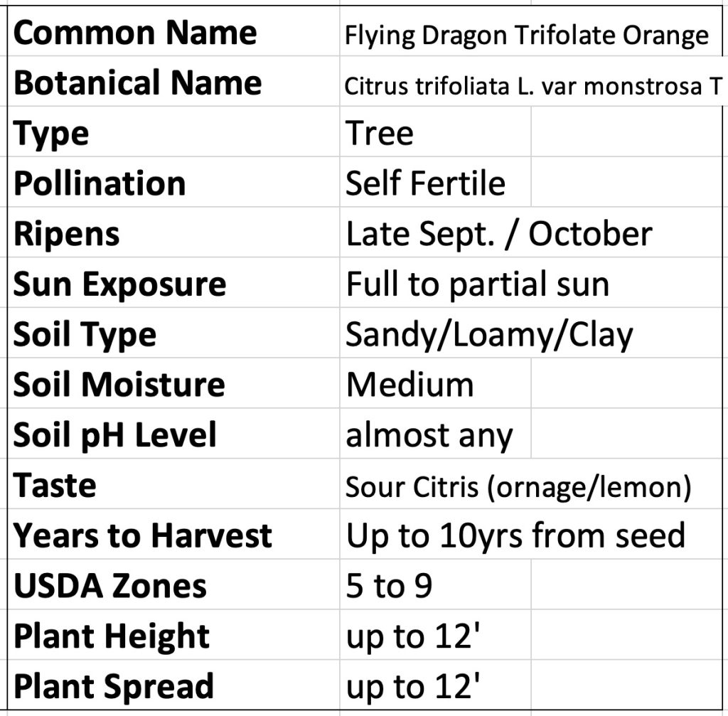Click the Soil Moisture label cell
The width and height of the screenshot is (728, 716).
point(119,384)
